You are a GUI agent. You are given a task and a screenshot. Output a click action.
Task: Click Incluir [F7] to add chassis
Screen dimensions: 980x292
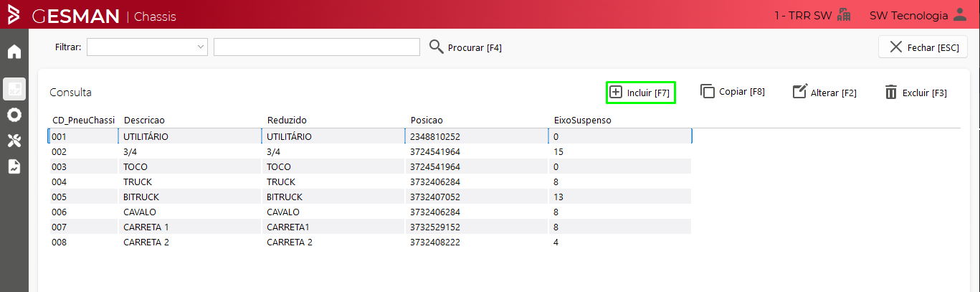[640, 93]
